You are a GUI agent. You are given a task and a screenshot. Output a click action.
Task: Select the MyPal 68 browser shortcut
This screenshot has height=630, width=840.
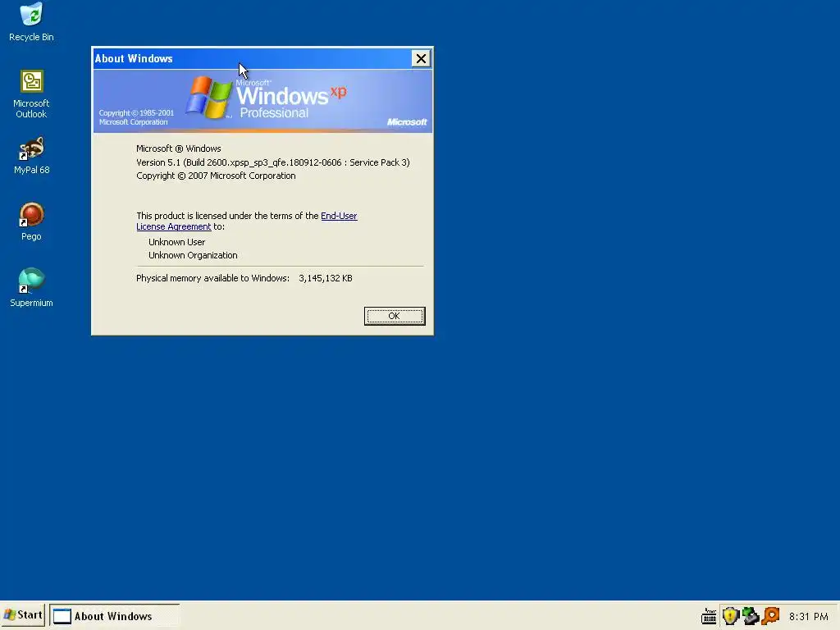pyautogui.click(x=32, y=155)
